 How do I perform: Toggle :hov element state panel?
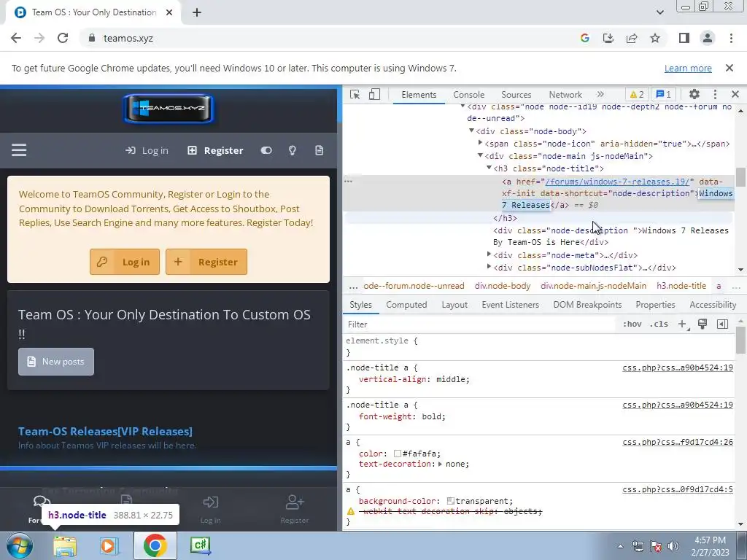(x=632, y=324)
